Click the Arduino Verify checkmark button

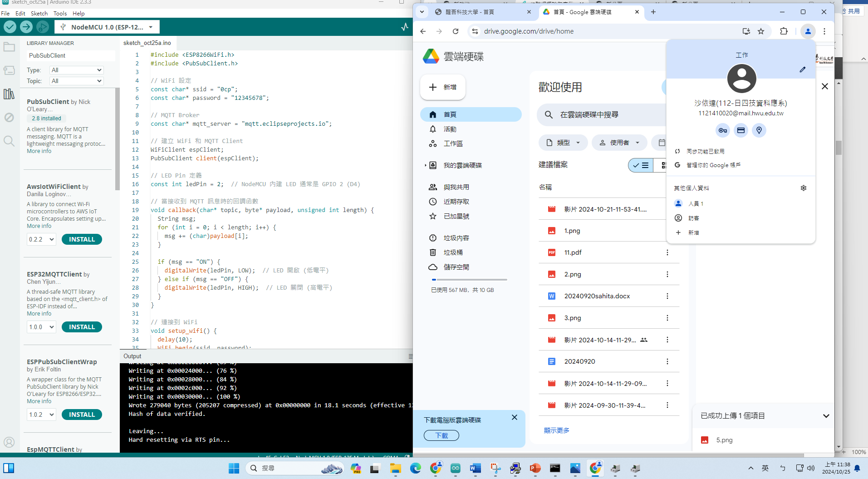[x=10, y=27]
